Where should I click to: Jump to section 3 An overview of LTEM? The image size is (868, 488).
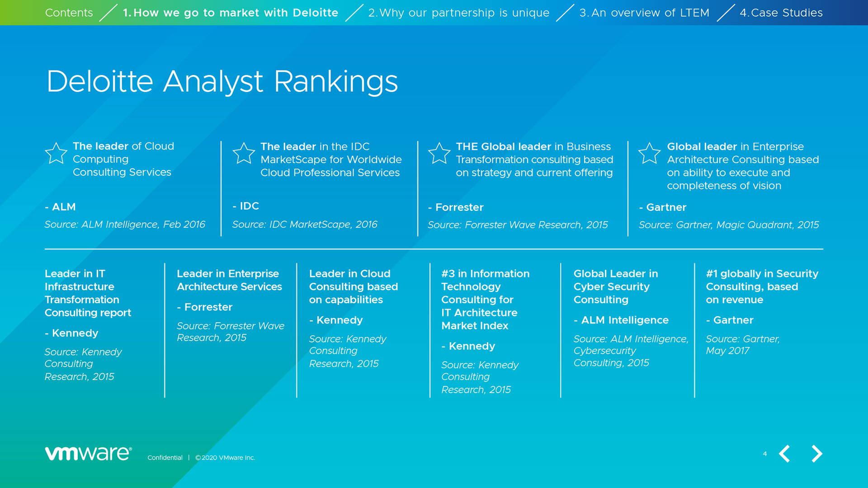click(x=644, y=13)
